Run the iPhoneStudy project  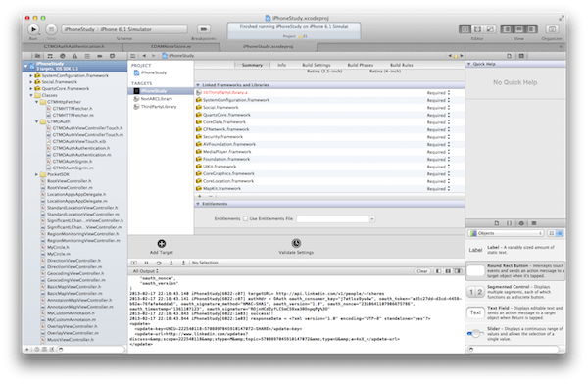pyautogui.click(x=33, y=29)
